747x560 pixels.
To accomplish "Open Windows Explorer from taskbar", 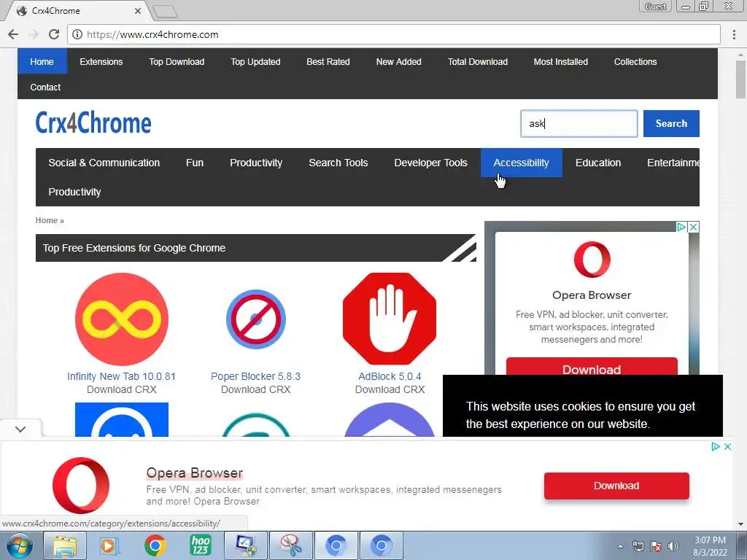I will 65,545.
